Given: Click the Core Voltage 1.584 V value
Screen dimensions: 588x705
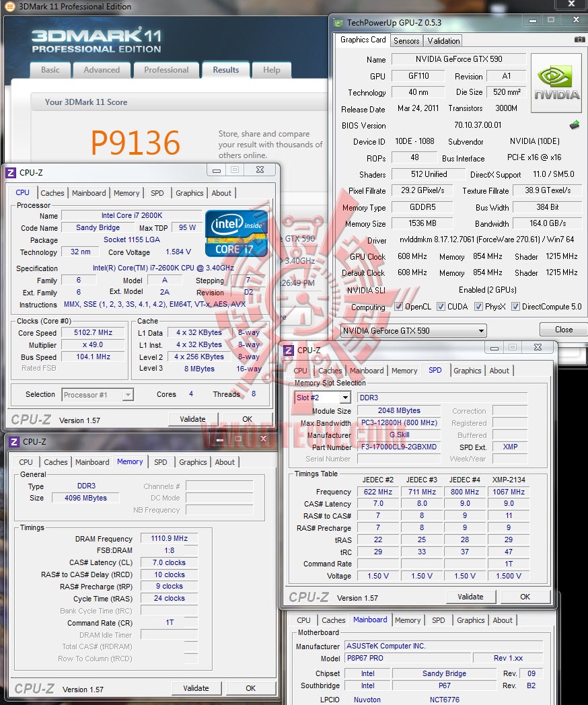Looking at the screenshot, I should (x=178, y=252).
